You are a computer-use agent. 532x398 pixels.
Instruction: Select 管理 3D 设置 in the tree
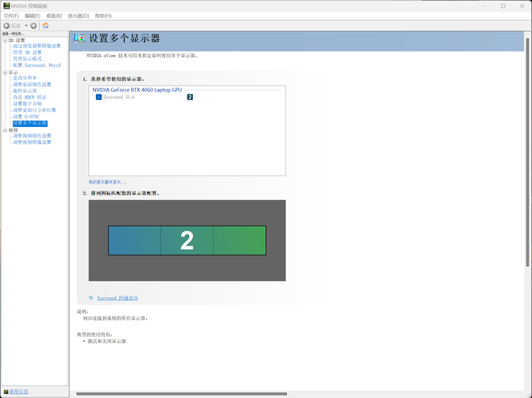[27, 52]
